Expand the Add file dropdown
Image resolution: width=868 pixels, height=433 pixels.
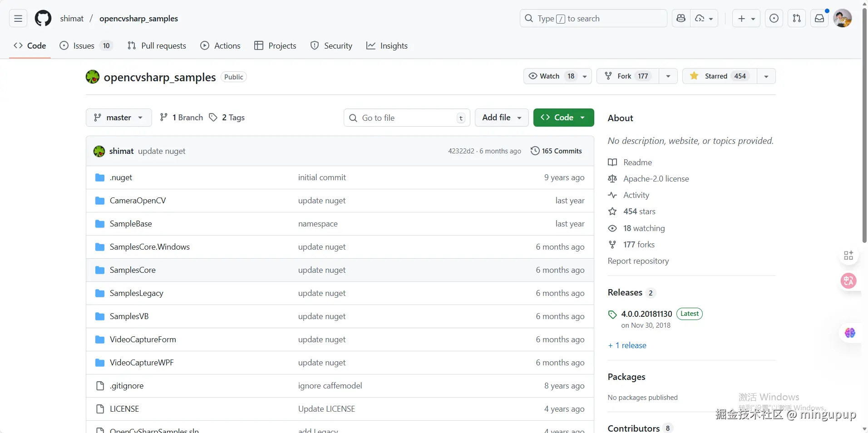click(x=502, y=118)
